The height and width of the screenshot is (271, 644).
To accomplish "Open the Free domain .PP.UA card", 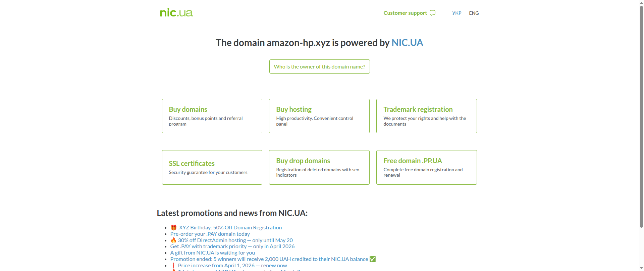I will click(x=427, y=167).
